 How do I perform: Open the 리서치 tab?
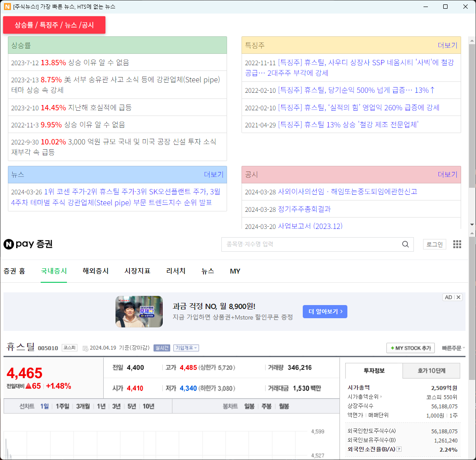click(176, 271)
